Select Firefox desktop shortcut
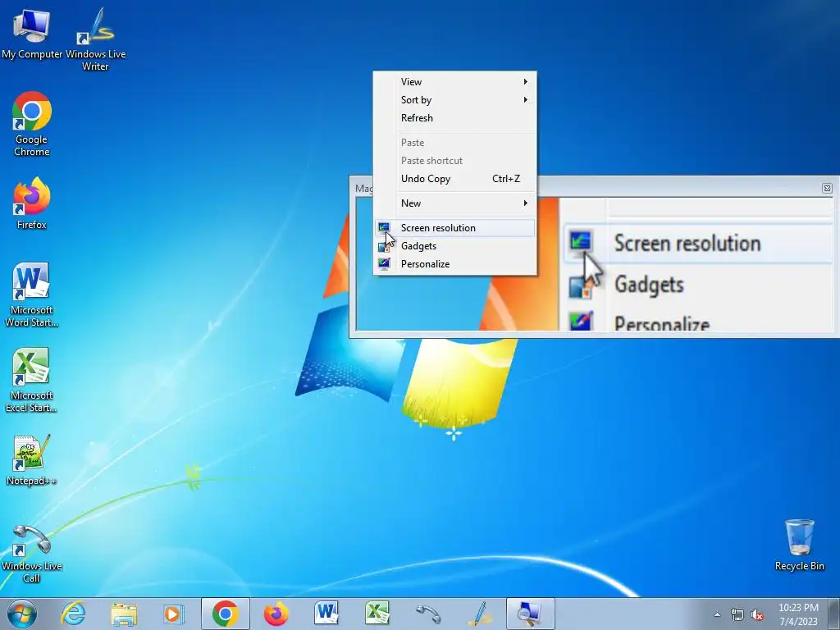Image resolution: width=840 pixels, height=630 pixels. tap(32, 203)
